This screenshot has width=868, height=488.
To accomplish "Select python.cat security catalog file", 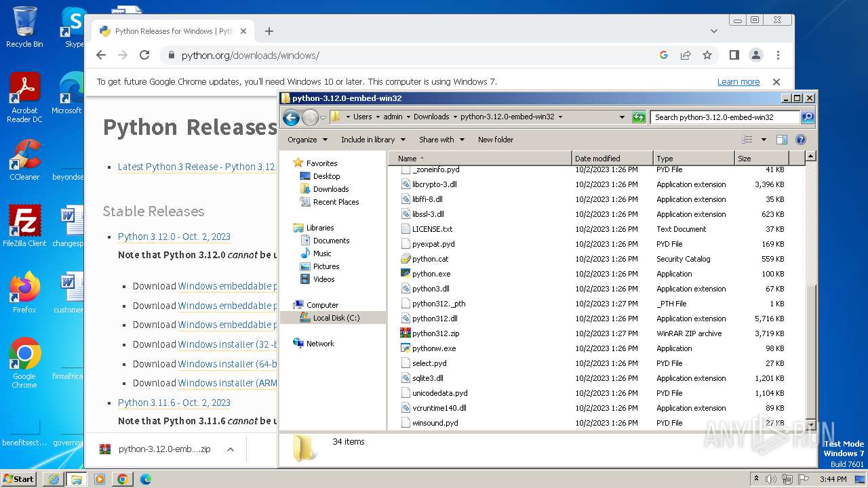I will point(430,259).
